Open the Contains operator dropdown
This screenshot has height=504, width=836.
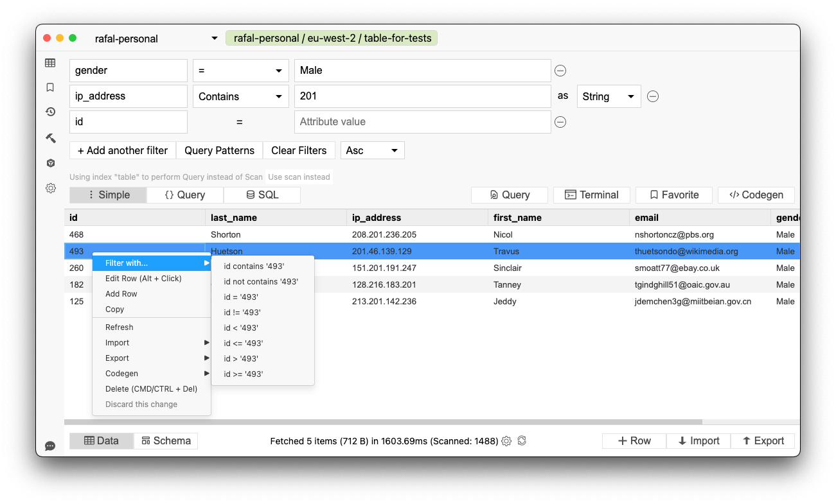pyautogui.click(x=240, y=96)
